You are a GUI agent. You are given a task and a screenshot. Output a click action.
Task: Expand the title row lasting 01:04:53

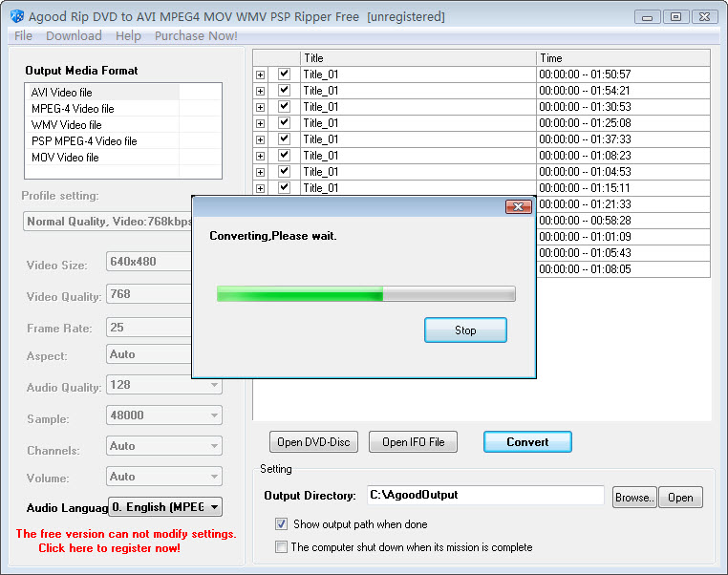pyautogui.click(x=261, y=172)
